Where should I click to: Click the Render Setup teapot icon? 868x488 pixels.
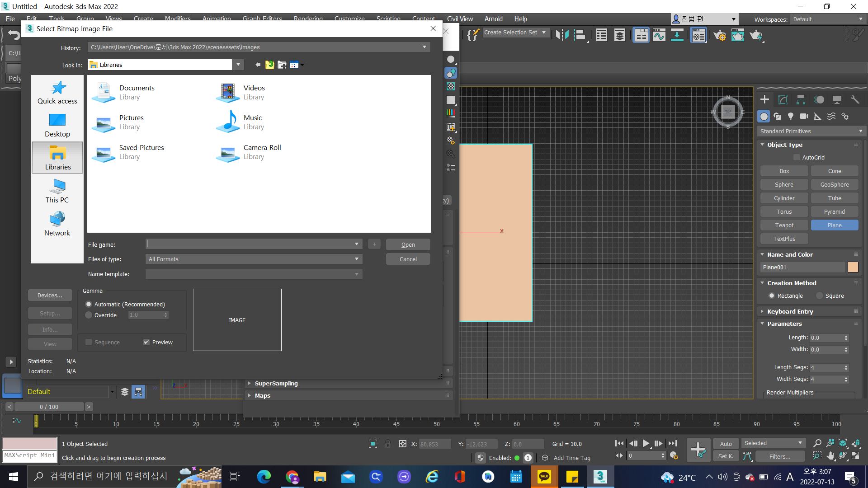click(x=719, y=35)
